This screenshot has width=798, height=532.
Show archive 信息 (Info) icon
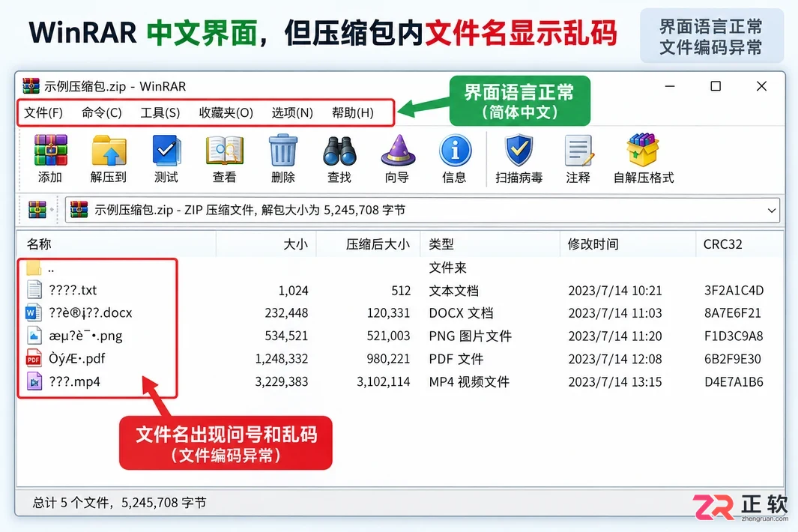455,151
